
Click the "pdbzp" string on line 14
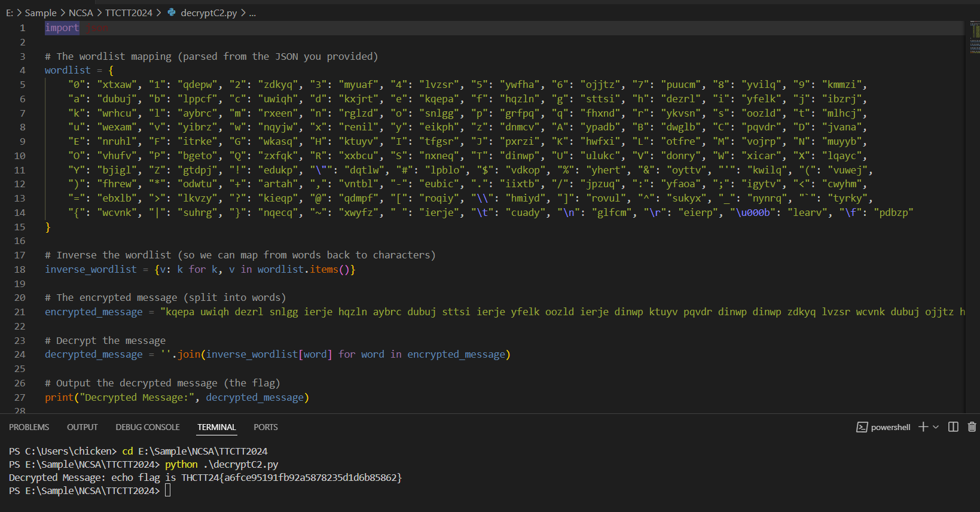point(893,212)
